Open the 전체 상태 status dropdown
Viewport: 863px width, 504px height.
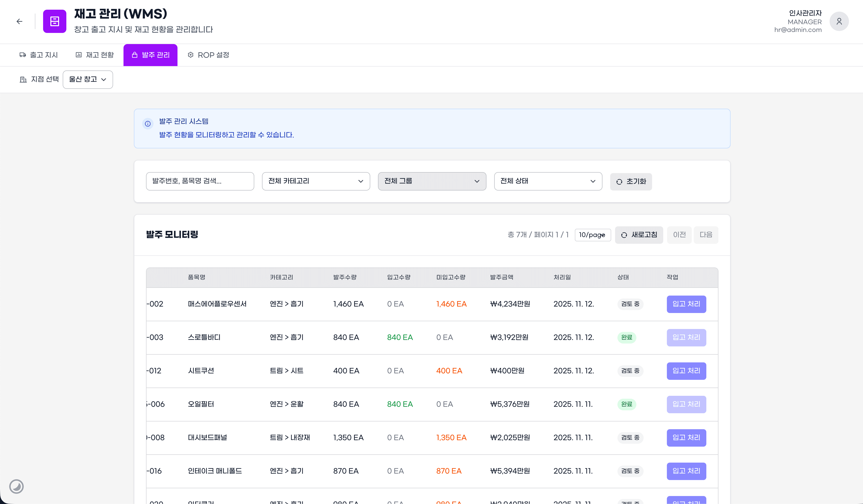point(547,181)
